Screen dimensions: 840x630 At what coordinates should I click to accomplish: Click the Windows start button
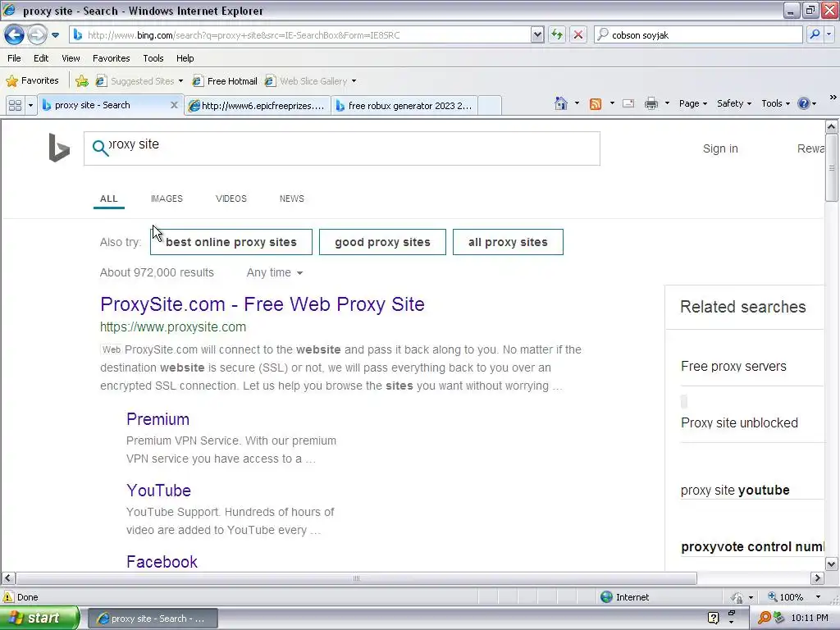[x=39, y=619]
